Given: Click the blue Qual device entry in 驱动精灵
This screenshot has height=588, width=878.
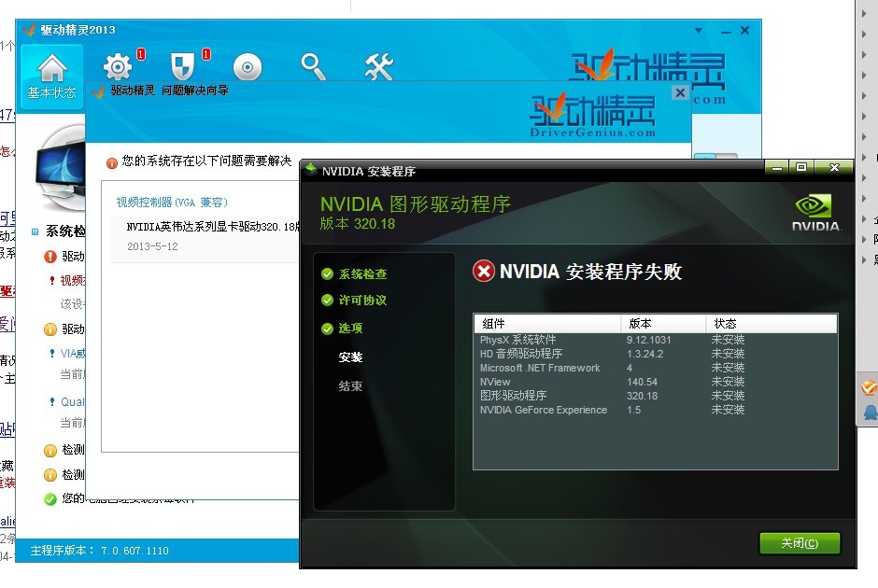Looking at the screenshot, I should (73, 401).
